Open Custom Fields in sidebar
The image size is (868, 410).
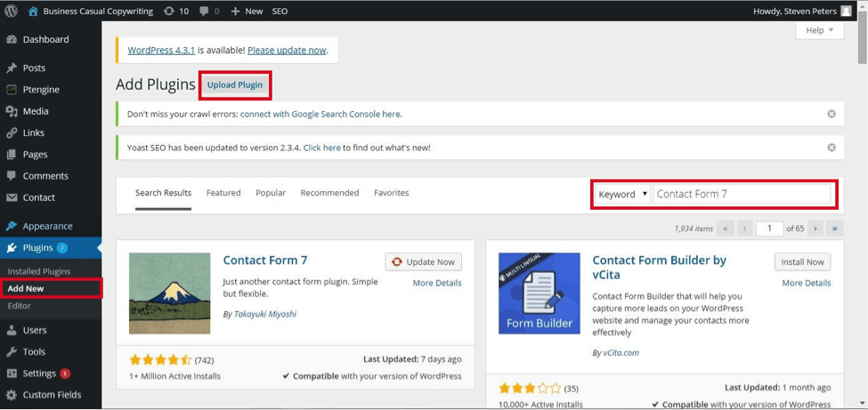click(x=51, y=395)
